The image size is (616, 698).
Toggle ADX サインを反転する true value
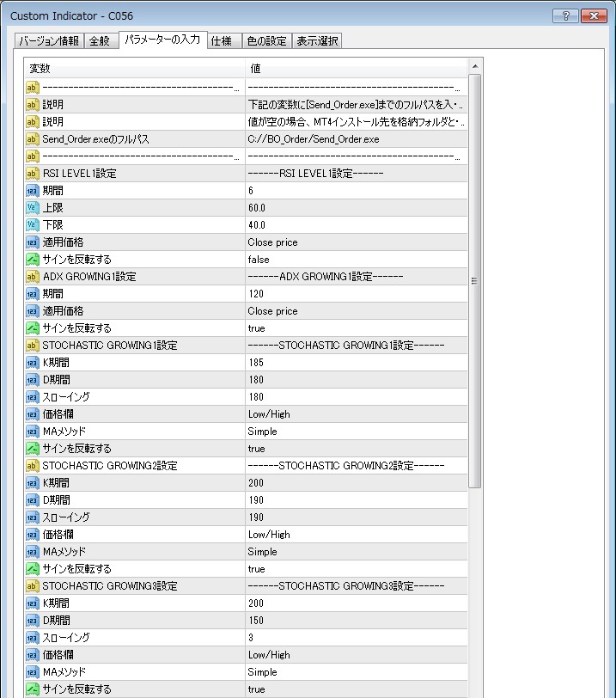357,328
